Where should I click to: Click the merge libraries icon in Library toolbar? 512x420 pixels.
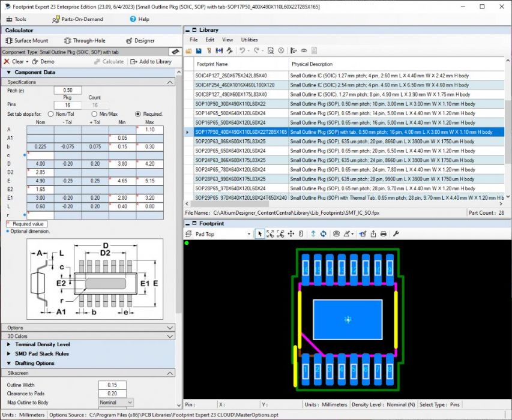coord(219,50)
